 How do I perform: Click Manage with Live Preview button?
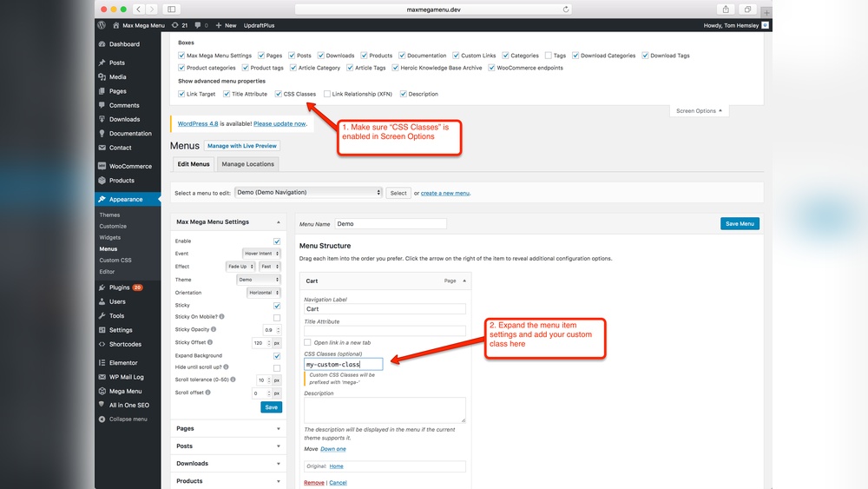tap(242, 146)
